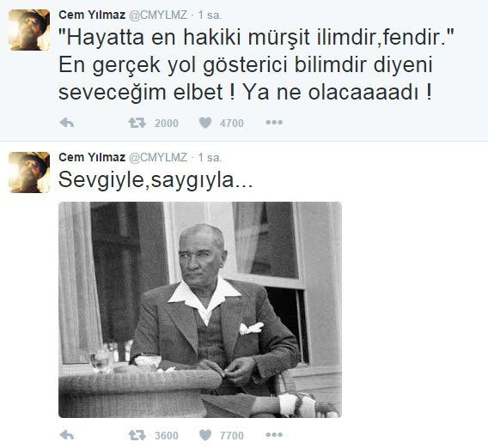
Task: Open the 7700 likes count
Action: point(232,436)
